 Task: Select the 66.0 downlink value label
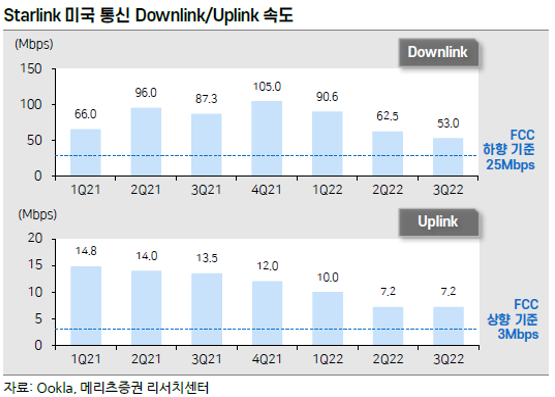pos(85,114)
